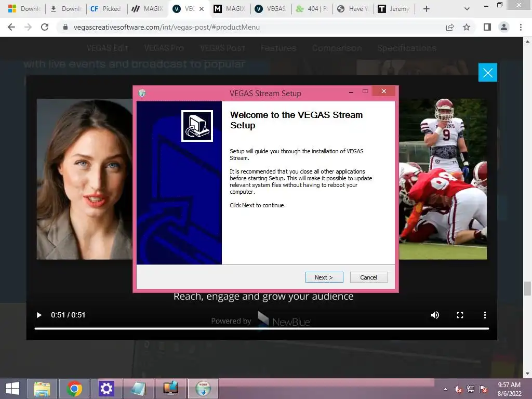Viewport: 532px width, 399px height.
Task: Click Next in VEGAS Stream Setup
Action: click(324, 277)
